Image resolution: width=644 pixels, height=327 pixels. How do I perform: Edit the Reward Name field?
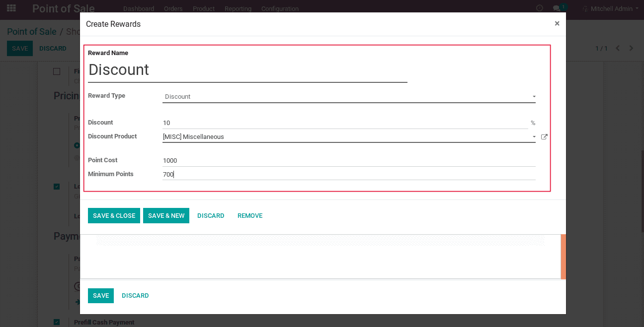point(247,70)
